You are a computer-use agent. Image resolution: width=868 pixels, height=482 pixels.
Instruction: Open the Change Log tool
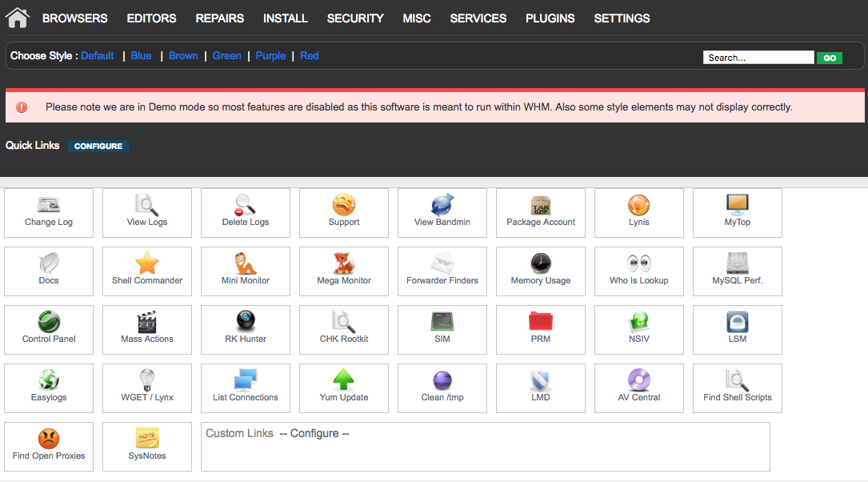(48, 212)
